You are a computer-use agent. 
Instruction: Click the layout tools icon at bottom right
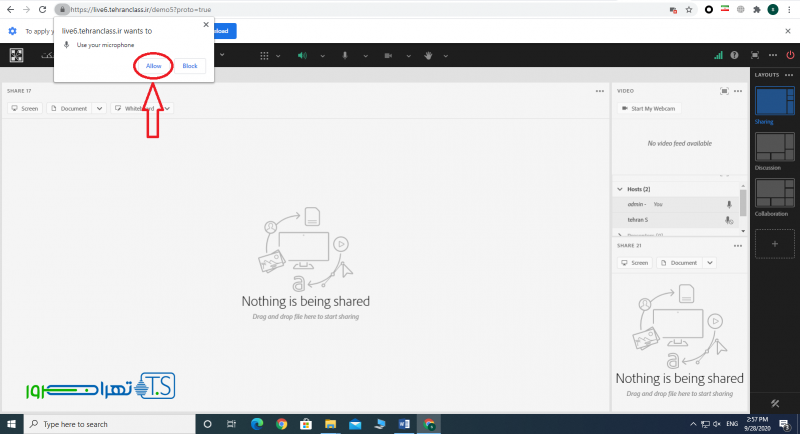775,403
